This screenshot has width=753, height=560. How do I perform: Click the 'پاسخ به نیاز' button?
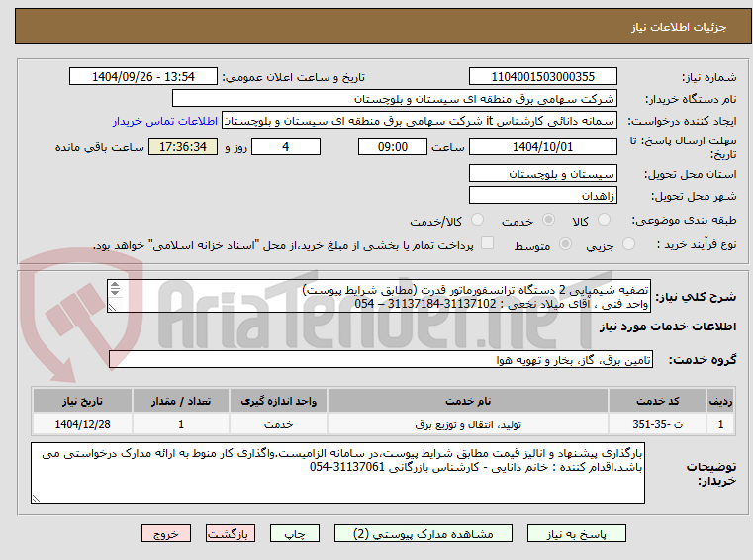pyautogui.click(x=576, y=534)
